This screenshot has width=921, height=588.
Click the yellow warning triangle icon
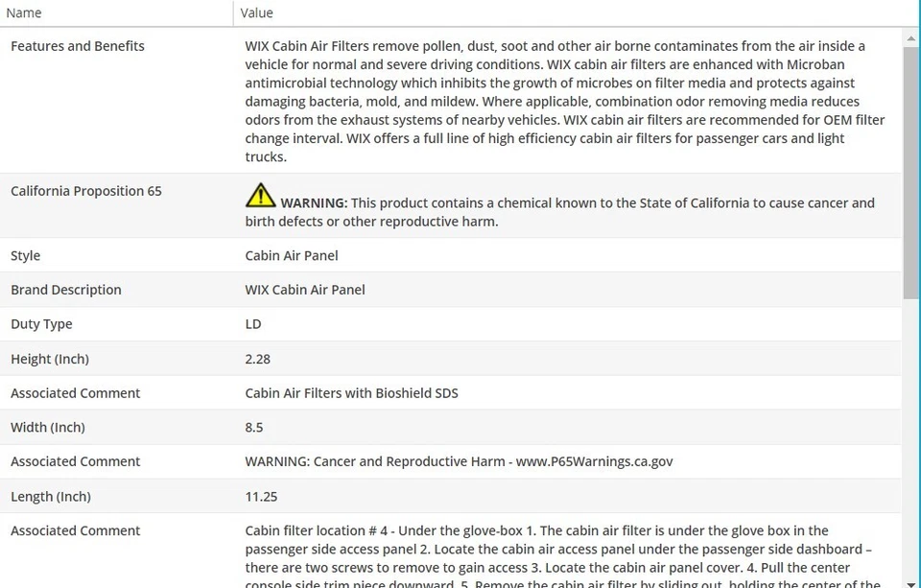point(260,196)
